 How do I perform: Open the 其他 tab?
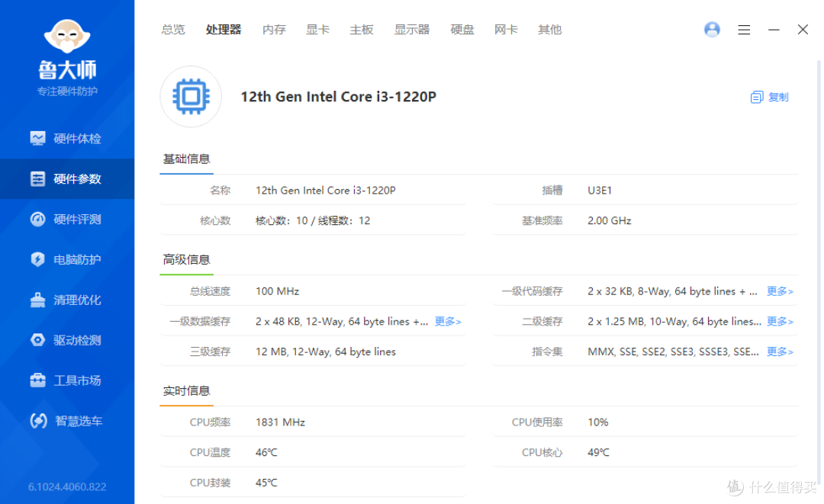click(x=549, y=30)
